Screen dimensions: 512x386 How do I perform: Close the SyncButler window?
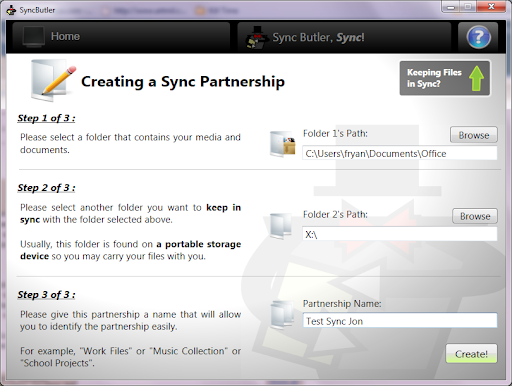491,7
